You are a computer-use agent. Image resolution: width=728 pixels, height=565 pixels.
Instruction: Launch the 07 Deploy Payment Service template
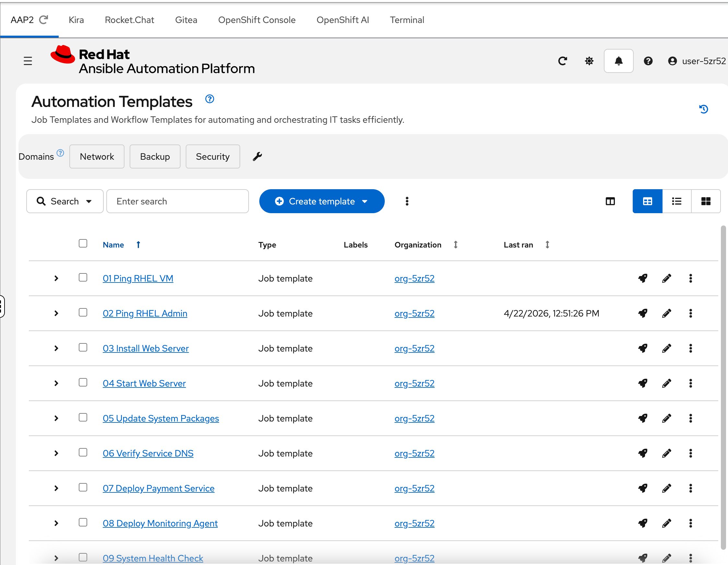[x=643, y=488]
